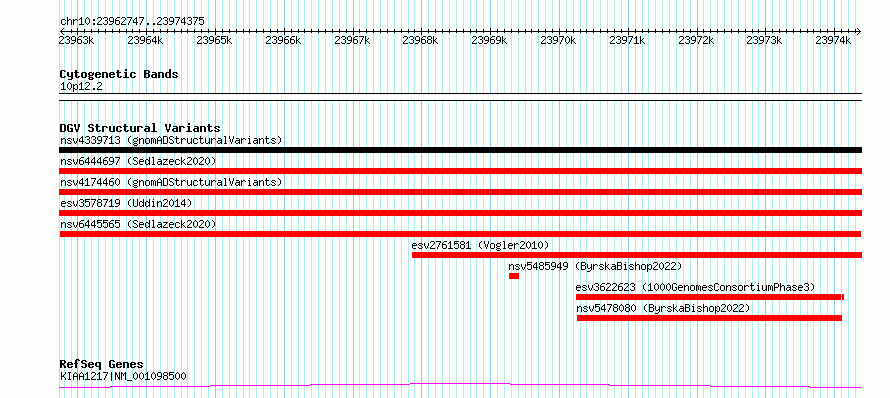This screenshot has height=398, width=890.
Task: Click the RefSeq Genes track heading
Action: 102,365
